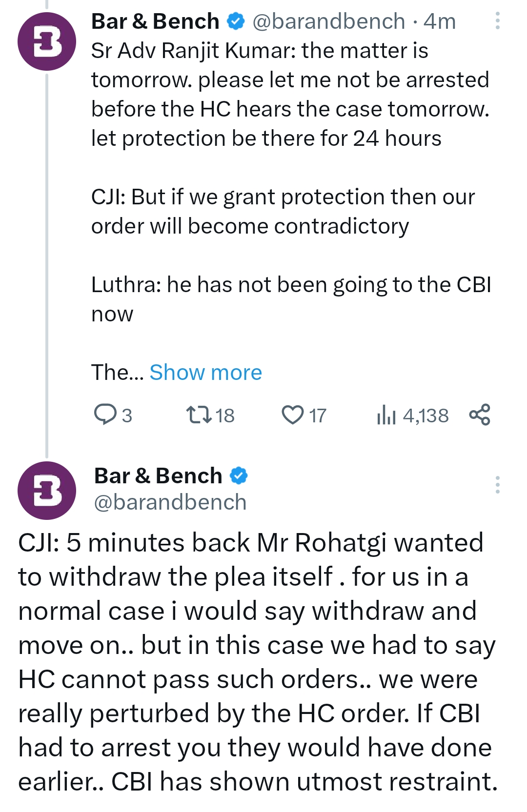Open the Bar & Bench name on the lower tweet
527x812 pixels.
pos(158,475)
